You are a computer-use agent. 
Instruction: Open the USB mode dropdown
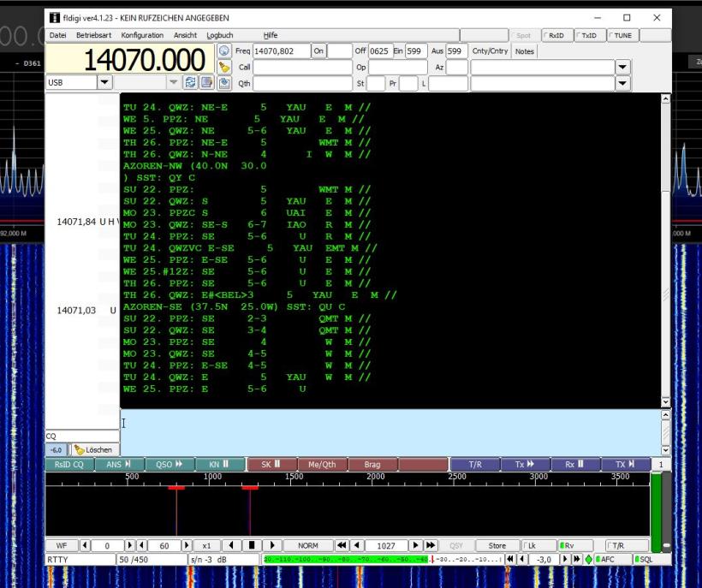click(105, 83)
